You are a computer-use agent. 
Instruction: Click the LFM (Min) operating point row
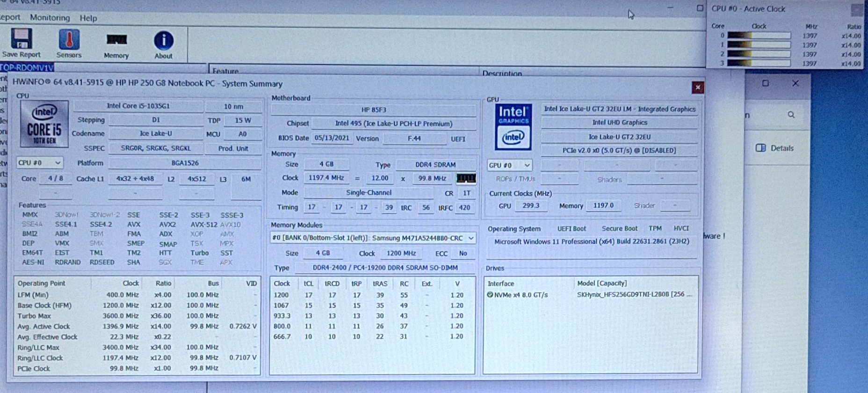coord(137,295)
